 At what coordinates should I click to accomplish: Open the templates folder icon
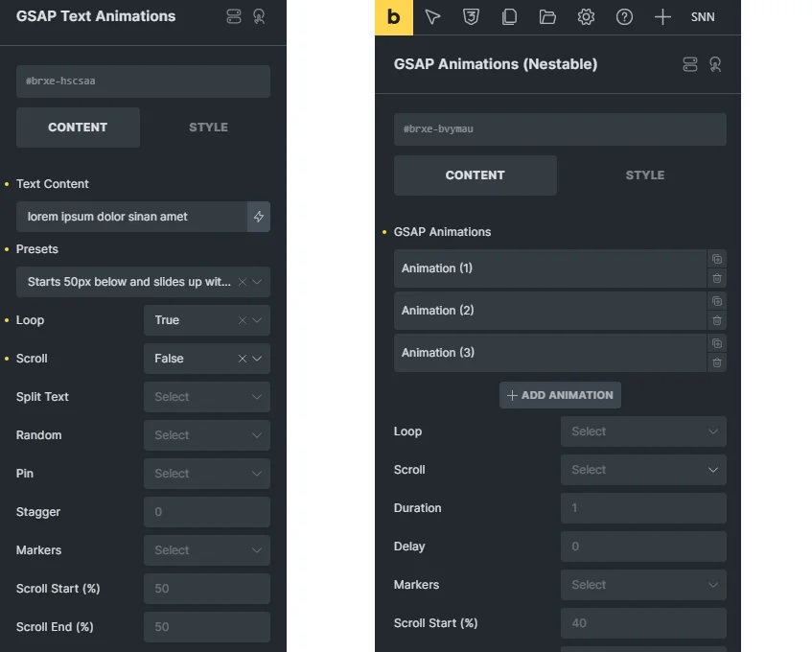(x=547, y=17)
